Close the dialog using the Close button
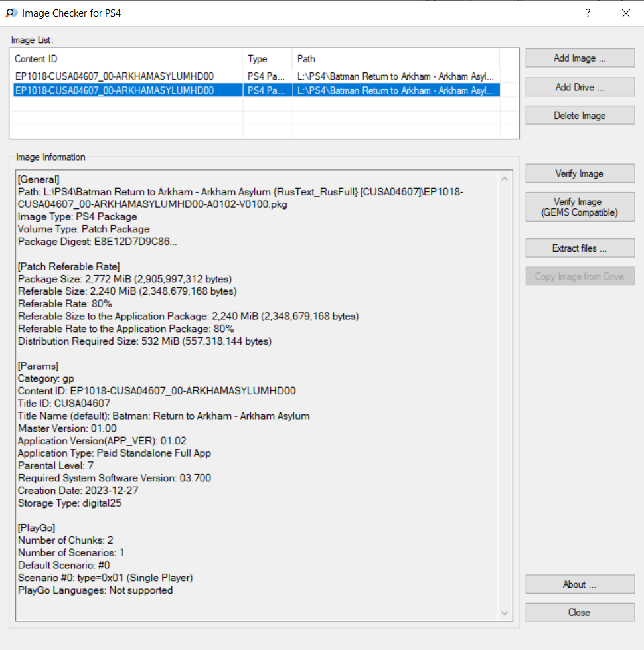The height and width of the screenshot is (650, 644). 580,612
